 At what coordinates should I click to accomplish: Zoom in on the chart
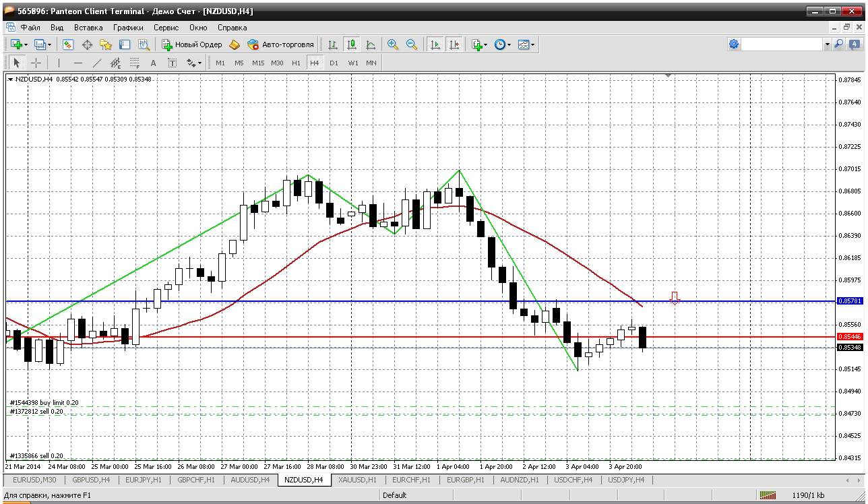(x=392, y=44)
